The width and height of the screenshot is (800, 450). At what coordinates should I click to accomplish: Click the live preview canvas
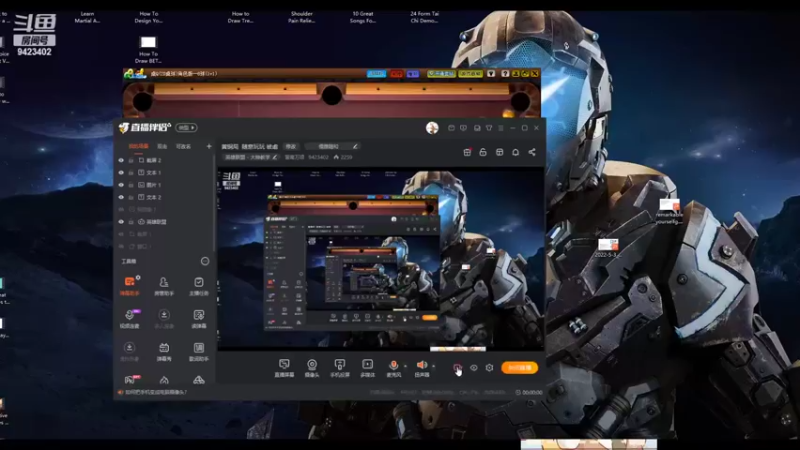[x=381, y=259]
